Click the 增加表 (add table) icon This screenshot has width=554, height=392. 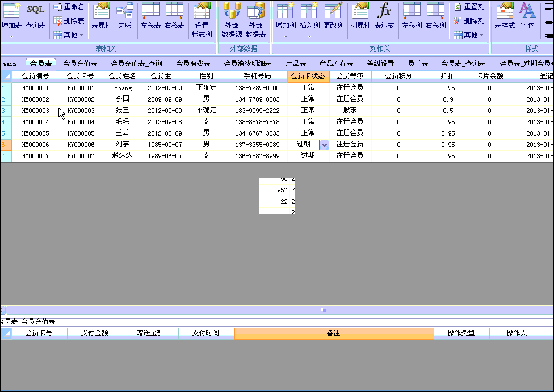pos(11,16)
